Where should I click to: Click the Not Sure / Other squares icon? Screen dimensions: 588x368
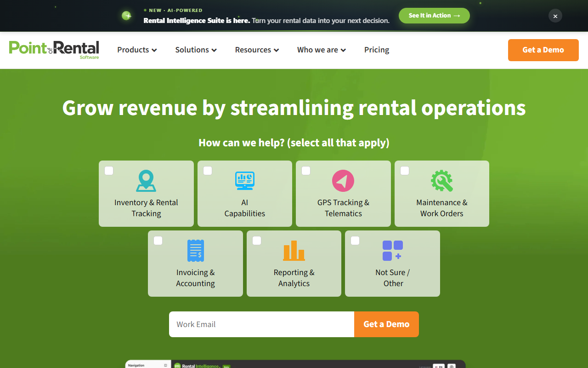[x=393, y=251]
